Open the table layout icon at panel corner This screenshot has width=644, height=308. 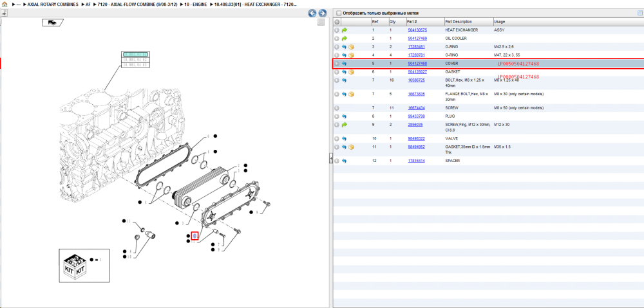coord(639,13)
